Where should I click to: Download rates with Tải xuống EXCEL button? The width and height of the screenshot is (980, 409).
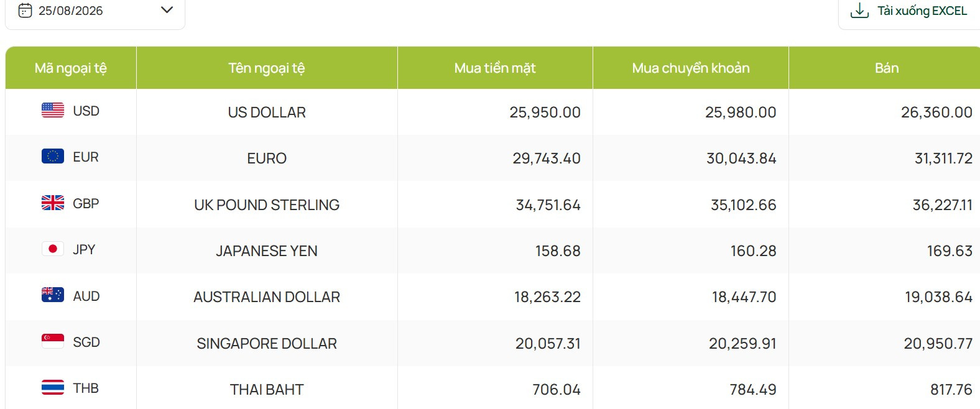[x=909, y=11]
